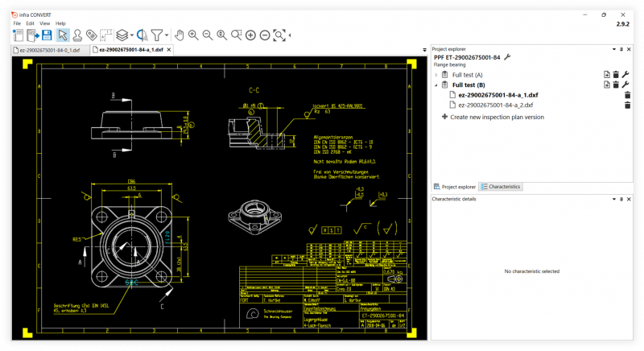644x351 pixels.
Task: Pin the Project explorer panel
Action: tap(621, 49)
